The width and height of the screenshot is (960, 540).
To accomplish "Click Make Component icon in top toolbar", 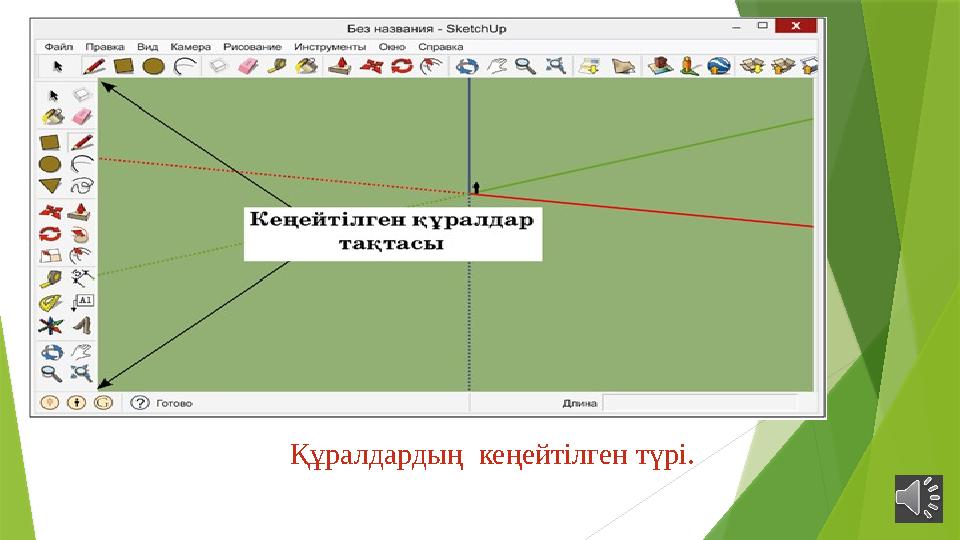I will point(218,66).
